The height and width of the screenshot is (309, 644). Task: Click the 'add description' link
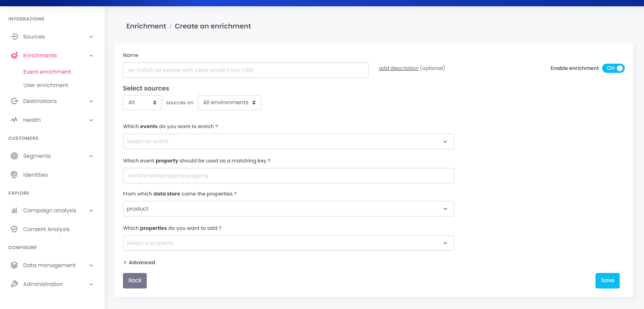[x=399, y=68]
